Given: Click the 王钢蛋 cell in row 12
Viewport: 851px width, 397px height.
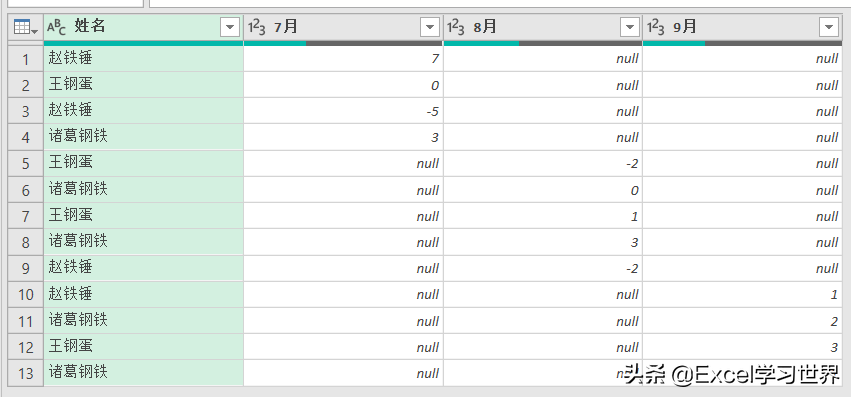Looking at the screenshot, I should point(143,347).
